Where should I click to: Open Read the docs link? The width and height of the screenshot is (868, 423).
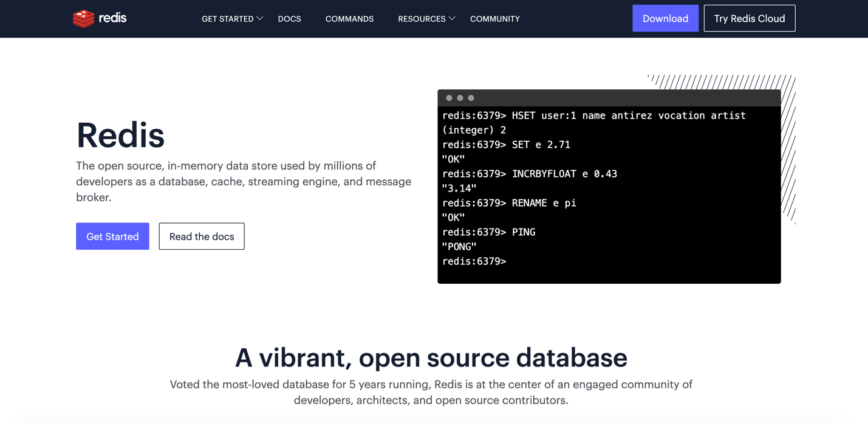point(202,236)
